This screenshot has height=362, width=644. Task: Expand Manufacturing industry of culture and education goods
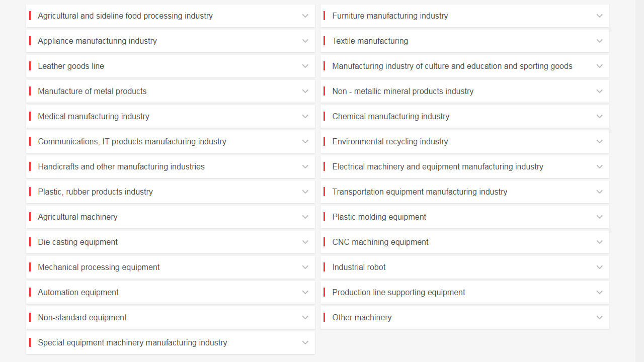(x=464, y=66)
